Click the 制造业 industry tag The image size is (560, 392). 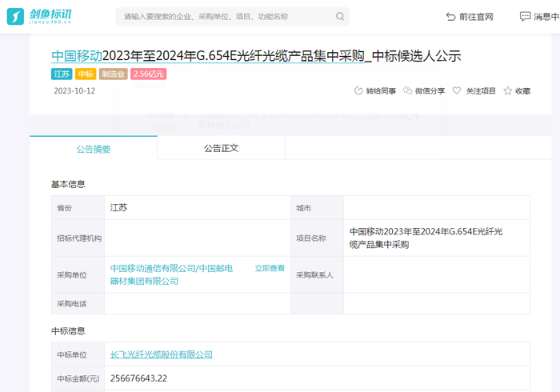coord(114,74)
